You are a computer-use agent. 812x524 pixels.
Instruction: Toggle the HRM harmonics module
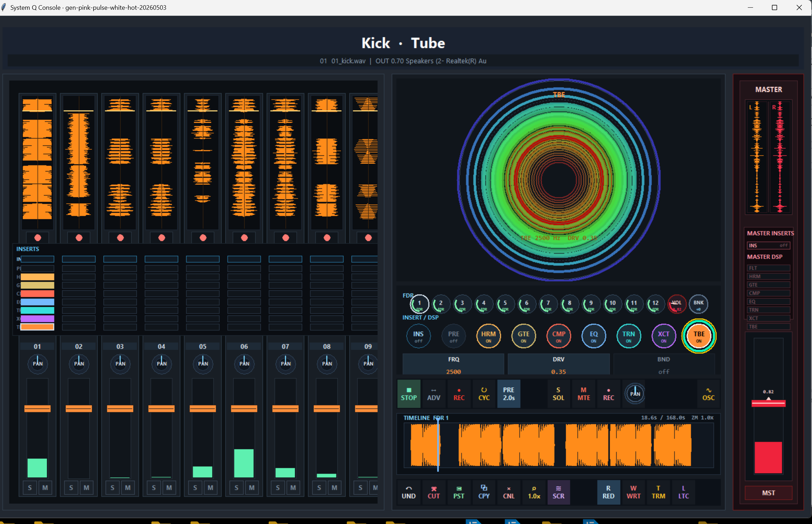pyautogui.click(x=488, y=336)
